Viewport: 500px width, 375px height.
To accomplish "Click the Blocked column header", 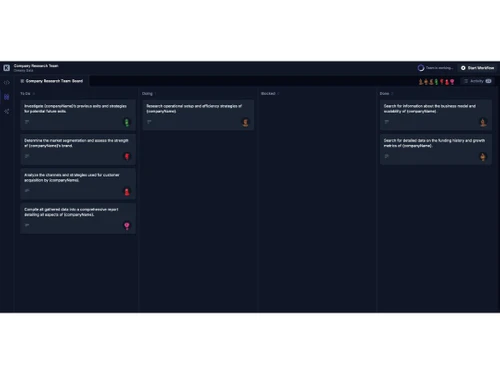I will (x=268, y=94).
